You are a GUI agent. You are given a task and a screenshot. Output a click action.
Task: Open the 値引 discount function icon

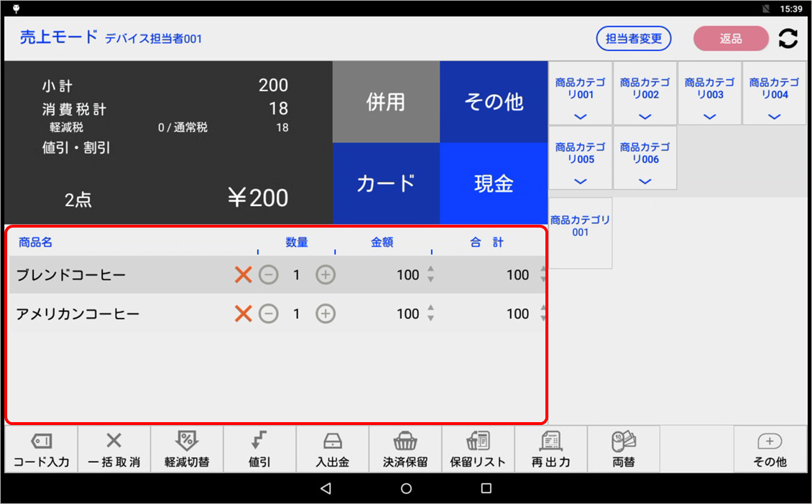(x=259, y=449)
